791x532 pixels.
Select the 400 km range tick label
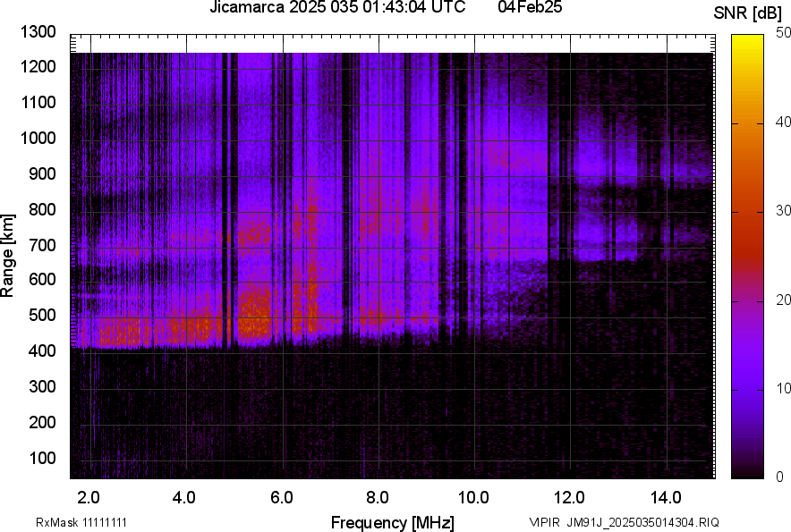click(x=41, y=351)
